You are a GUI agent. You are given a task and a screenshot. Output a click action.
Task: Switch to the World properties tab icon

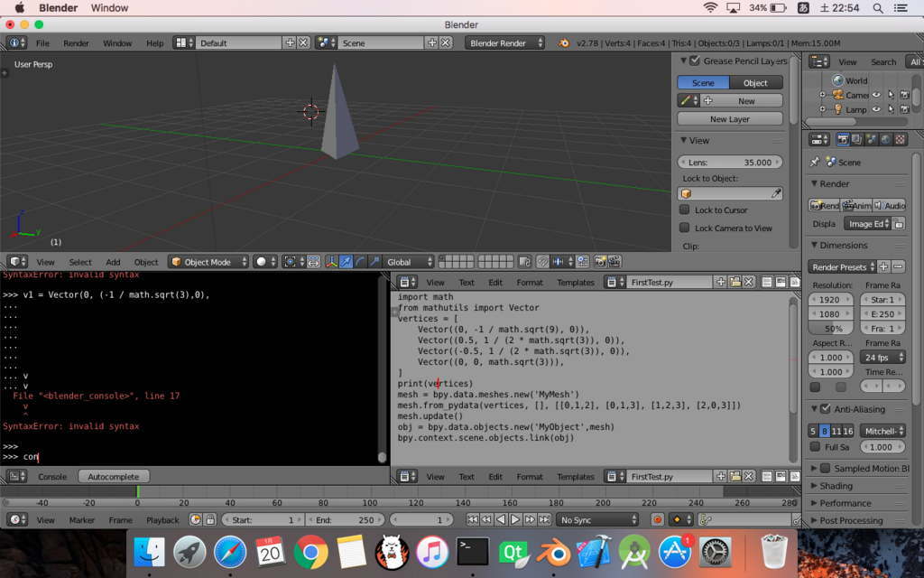[x=884, y=140]
